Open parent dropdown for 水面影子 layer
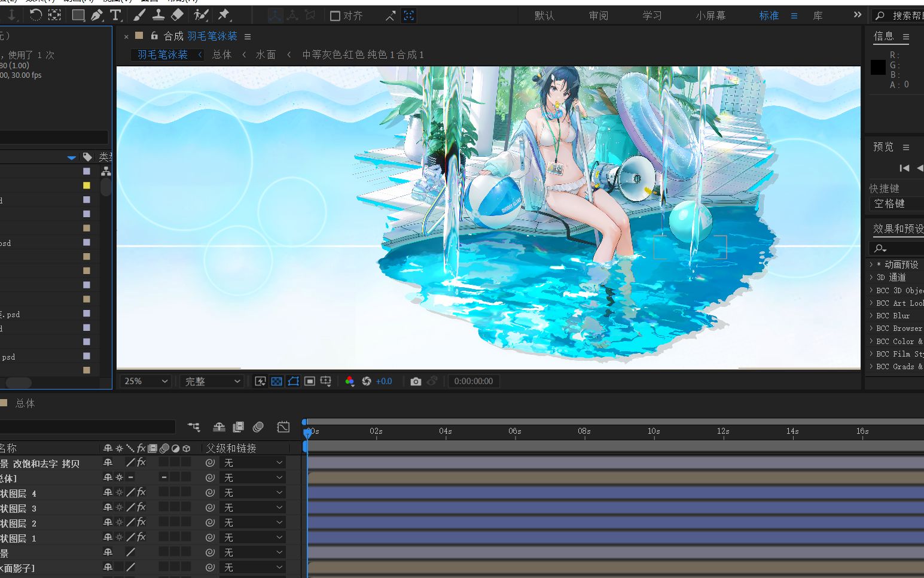This screenshot has width=924, height=578. click(253, 567)
